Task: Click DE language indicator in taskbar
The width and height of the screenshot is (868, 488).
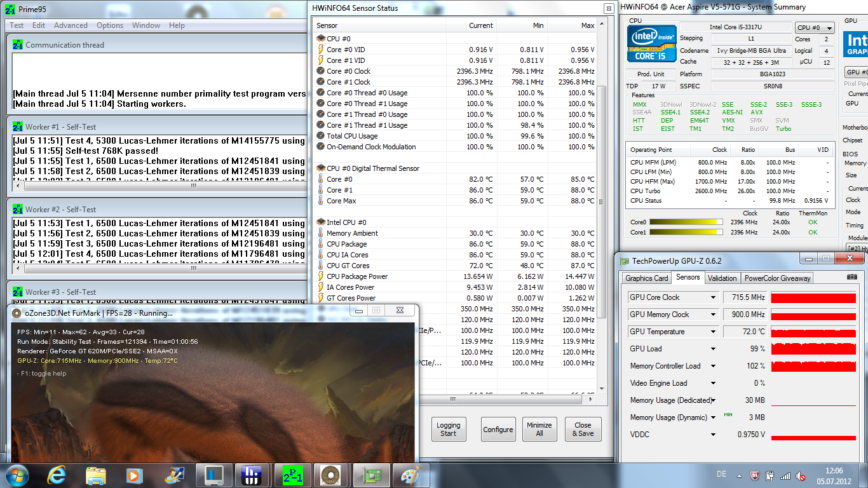Action: [721, 475]
